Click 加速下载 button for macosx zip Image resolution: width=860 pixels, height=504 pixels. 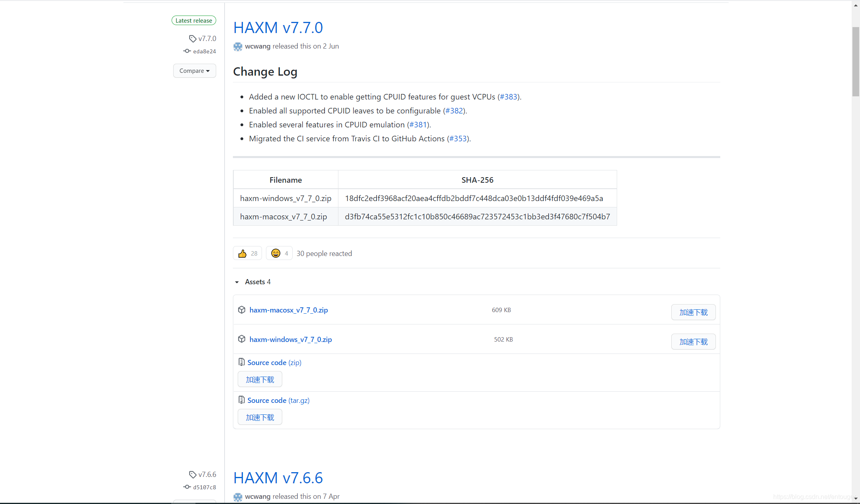click(x=693, y=313)
